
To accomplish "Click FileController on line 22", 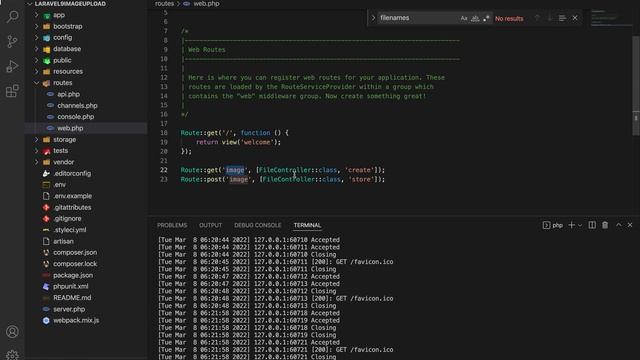I will coord(285,170).
